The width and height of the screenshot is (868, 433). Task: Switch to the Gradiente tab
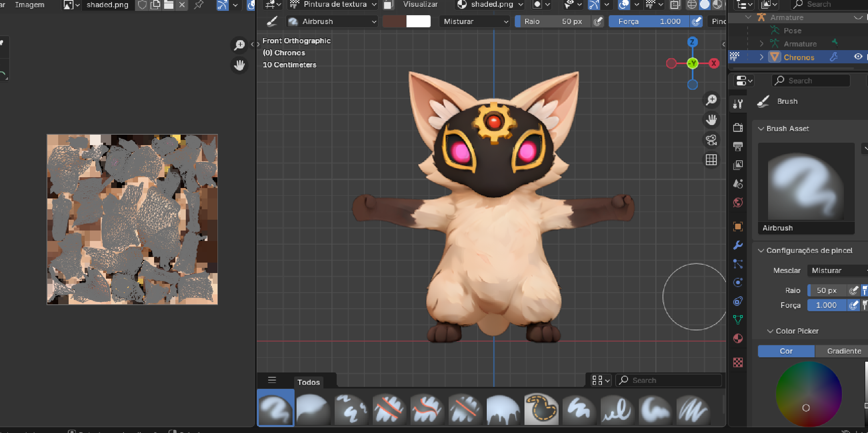click(844, 351)
